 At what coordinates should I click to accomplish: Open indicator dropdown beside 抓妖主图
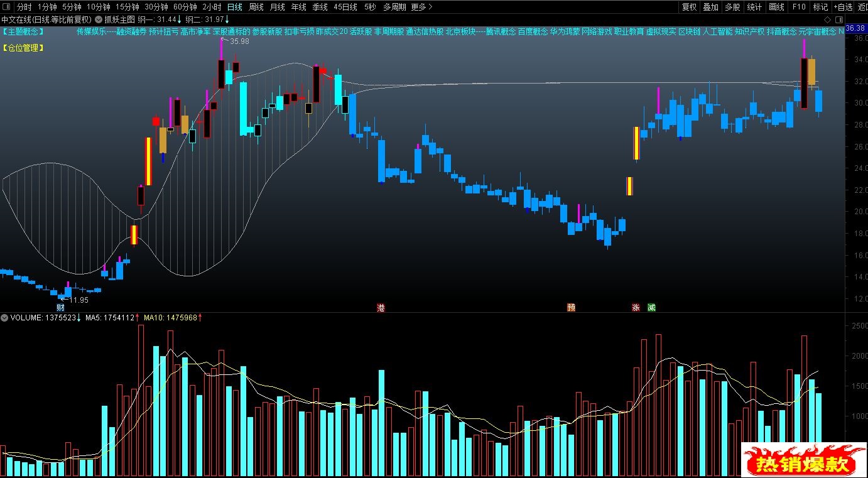pyautogui.click(x=99, y=19)
